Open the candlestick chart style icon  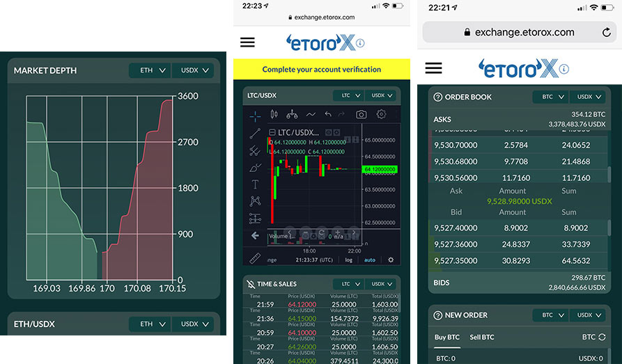(x=274, y=115)
